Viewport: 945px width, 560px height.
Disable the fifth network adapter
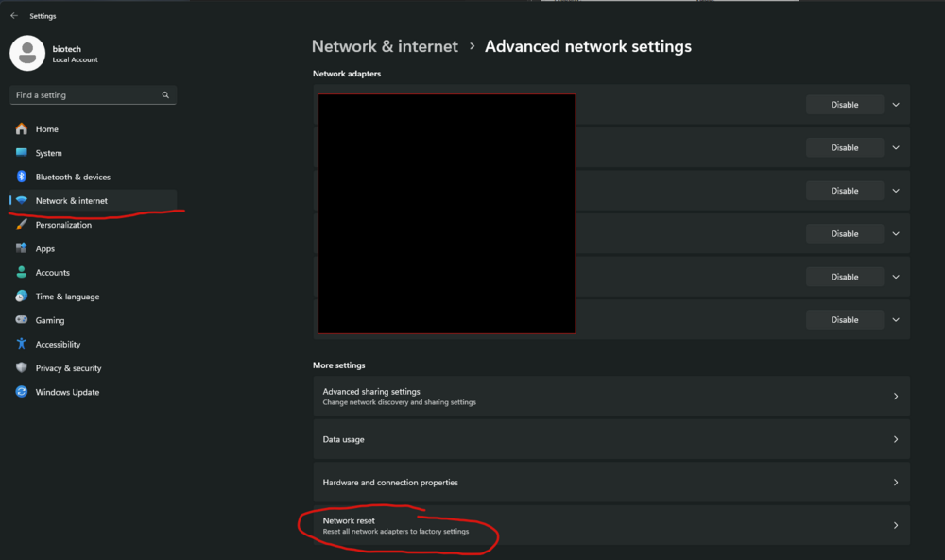(844, 277)
